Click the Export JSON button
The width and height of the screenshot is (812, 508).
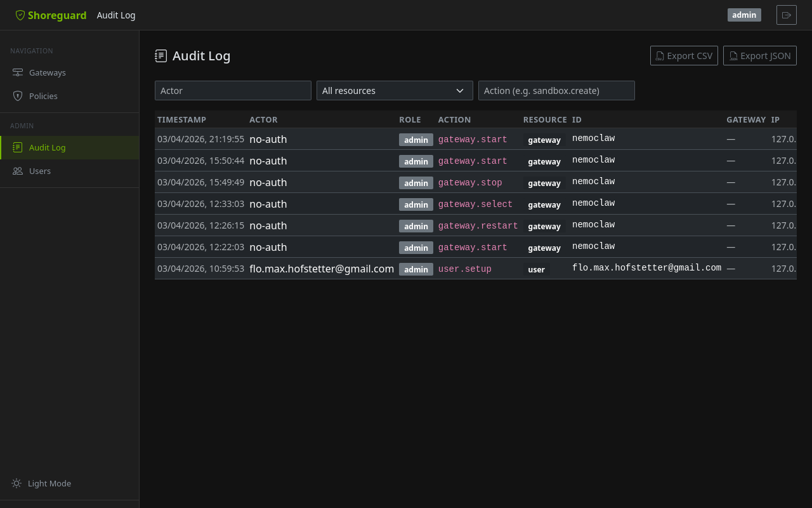pos(759,55)
